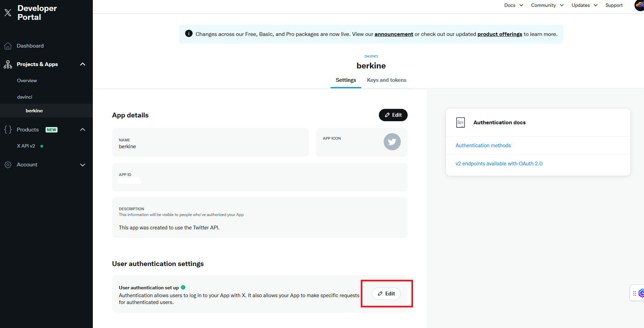Click the Products curly braces icon
Viewport: 644px width, 328px height.
pos(8,129)
